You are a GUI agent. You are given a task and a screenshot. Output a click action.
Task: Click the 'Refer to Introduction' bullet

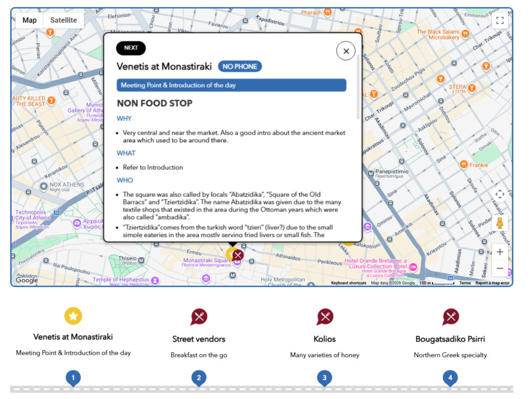tap(153, 167)
